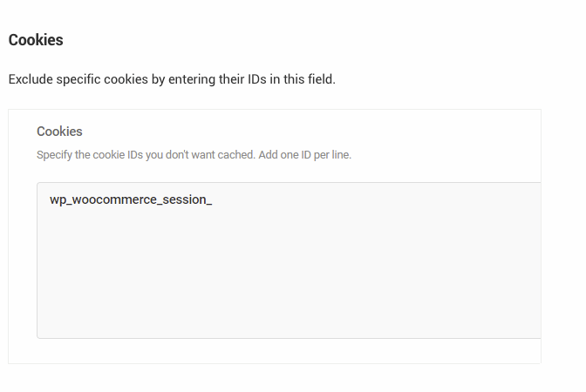Place cursor after wp_woocommerce_session_ trailing underscore
Image resolution: width=586 pixels, height=392 pixels.
(x=214, y=200)
